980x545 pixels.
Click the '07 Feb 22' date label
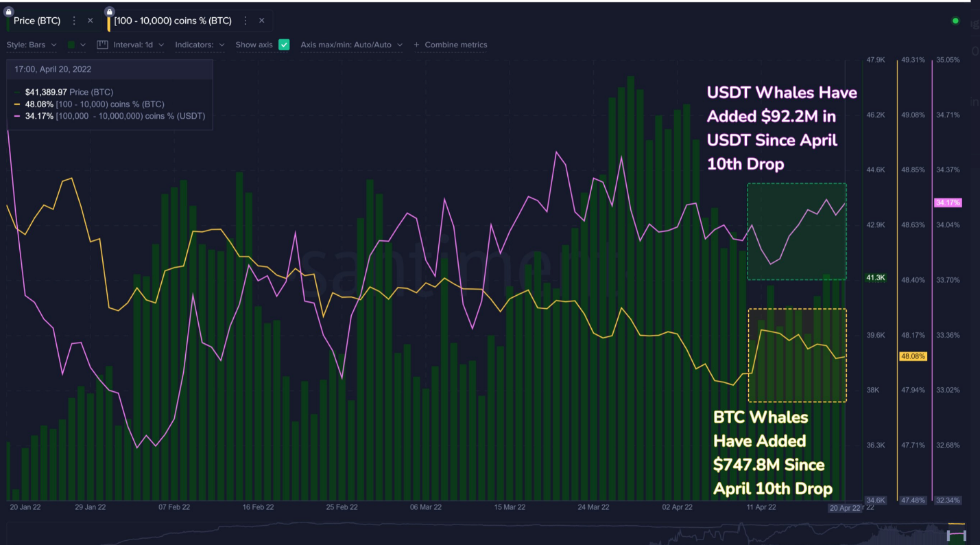pyautogui.click(x=174, y=507)
